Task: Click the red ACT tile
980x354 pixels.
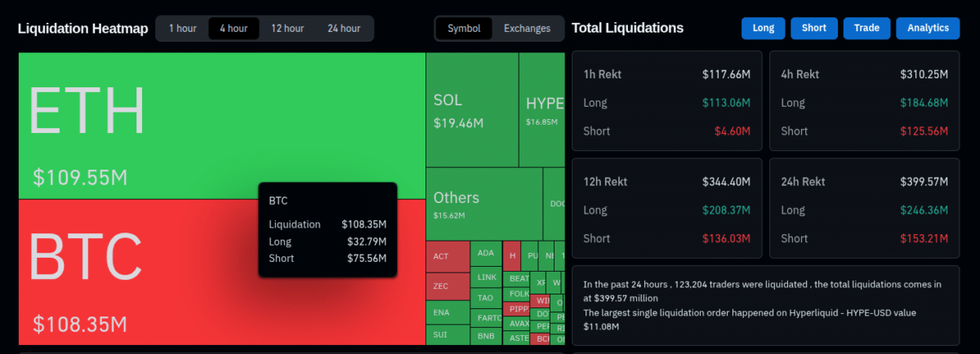Action: click(x=448, y=257)
